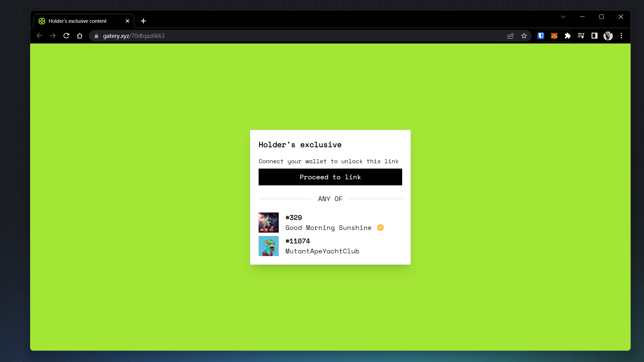Share this page via share icon

(x=511, y=36)
